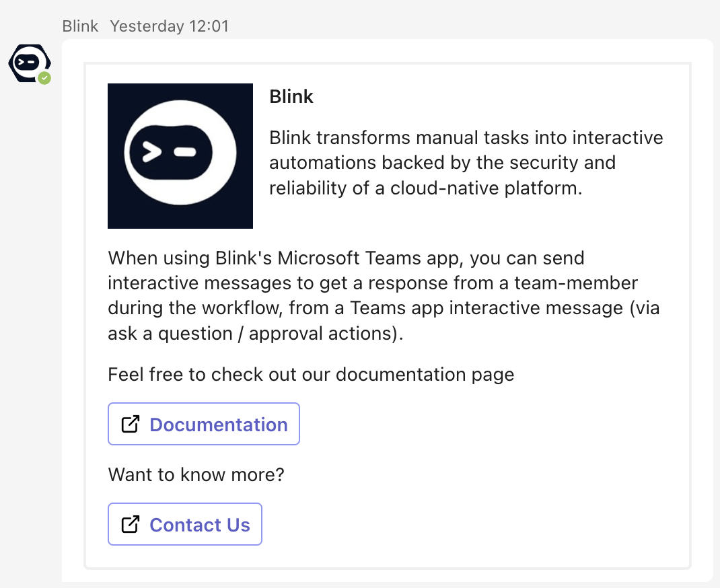720x588 pixels.
Task: Click the external-link icon beside Documentation
Action: click(131, 424)
